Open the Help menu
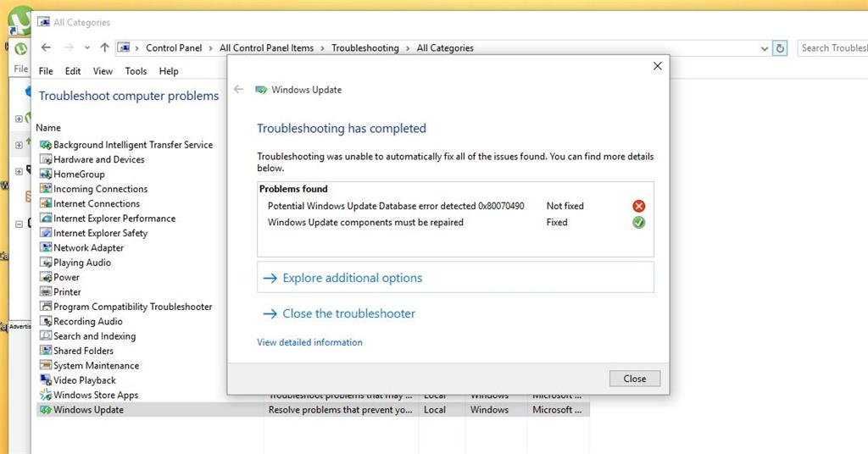Screen dimensions: 868x454 (x=169, y=71)
